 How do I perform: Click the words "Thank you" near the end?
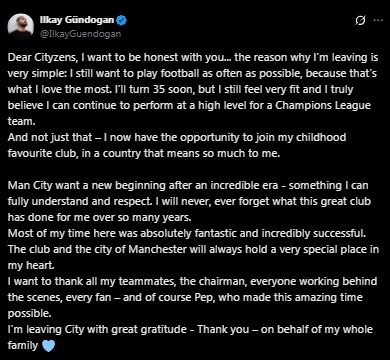tap(223, 330)
